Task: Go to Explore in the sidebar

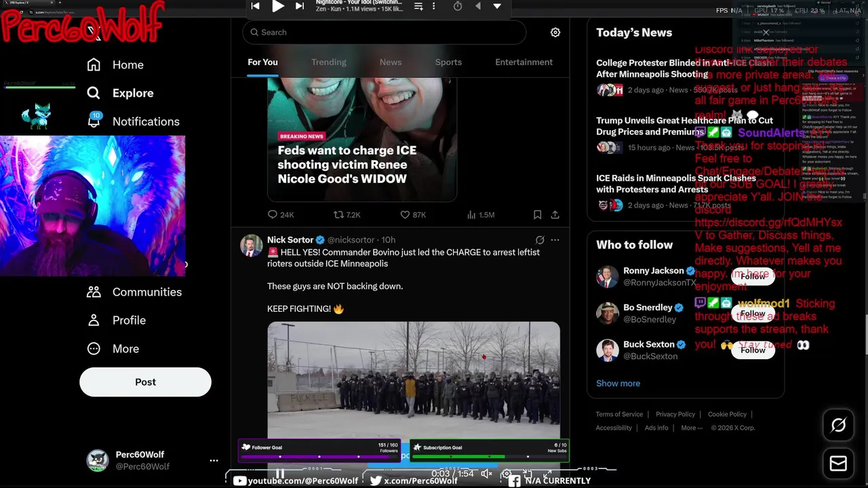Action: click(x=120, y=93)
